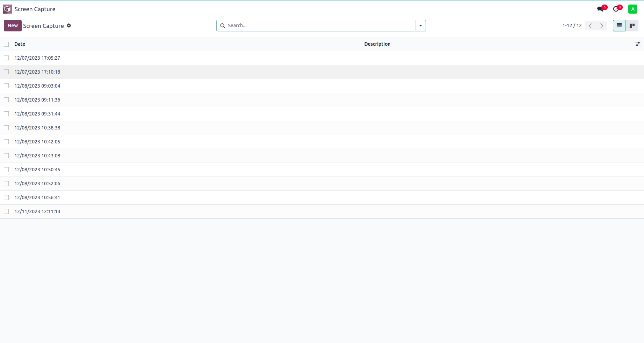Viewport: 644px width, 343px height.
Task: Click the Screen Capture breadcrumb text
Action: pyautogui.click(x=43, y=26)
